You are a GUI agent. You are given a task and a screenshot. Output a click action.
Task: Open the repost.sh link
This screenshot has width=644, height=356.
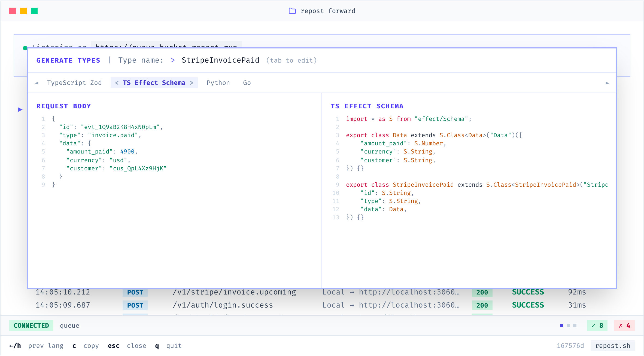613,346
